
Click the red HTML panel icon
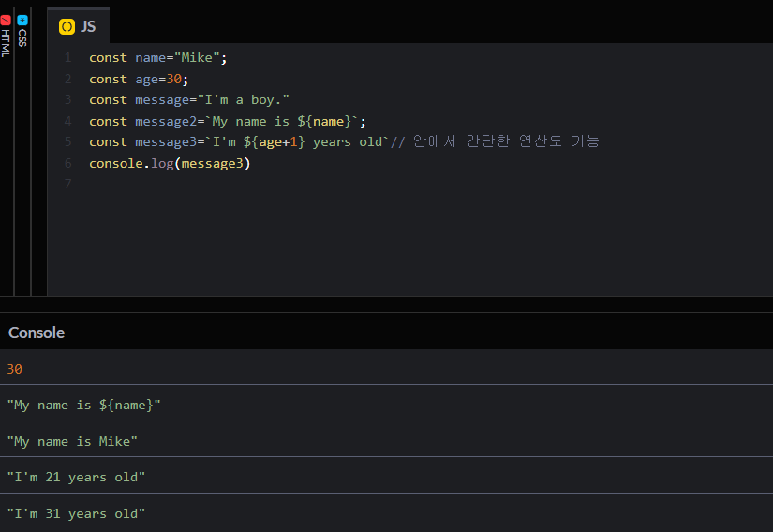point(6,21)
